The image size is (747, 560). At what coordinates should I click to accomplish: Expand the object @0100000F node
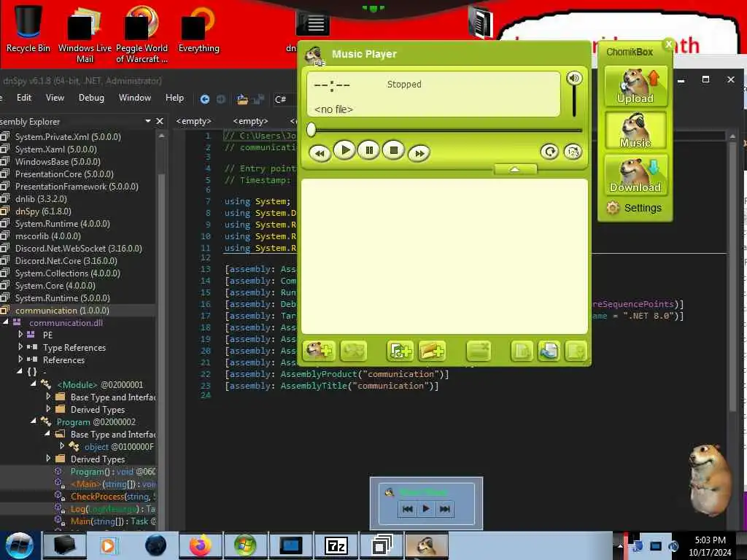(x=62, y=446)
